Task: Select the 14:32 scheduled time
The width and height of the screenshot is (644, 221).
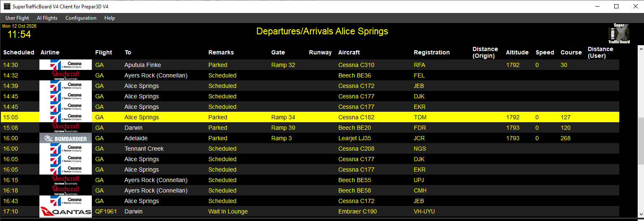Action: coord(10,75)
